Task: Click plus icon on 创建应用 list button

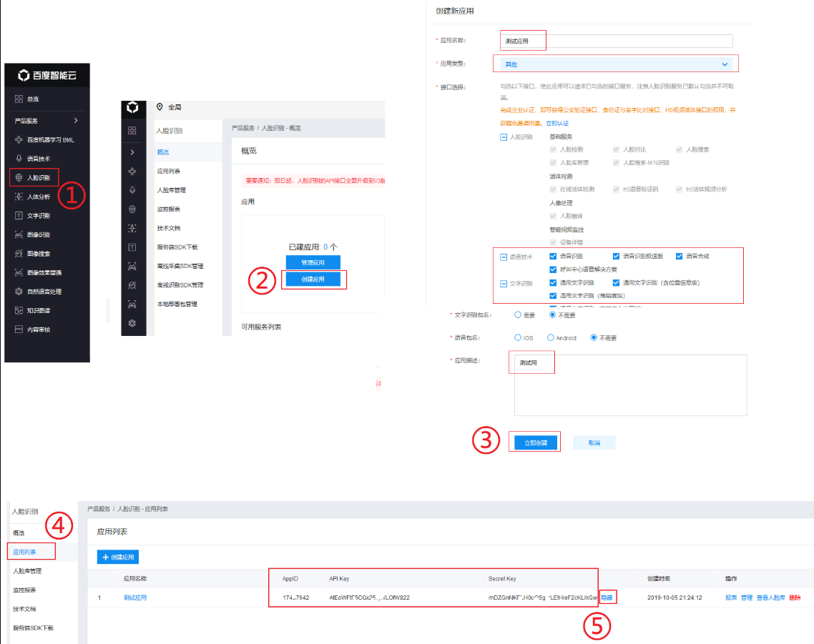Action: [x=105, y=557]
